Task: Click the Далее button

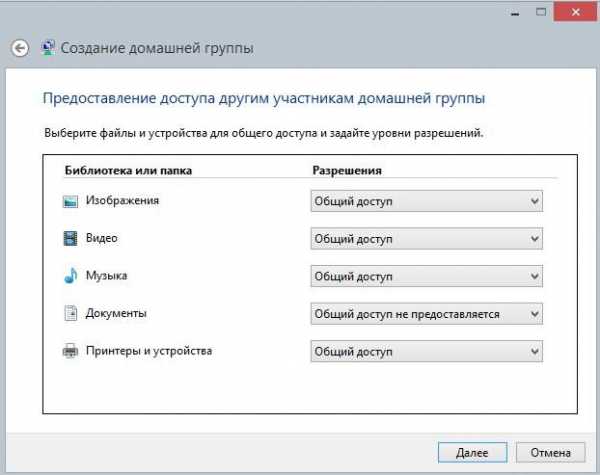Action: point(473,453)
